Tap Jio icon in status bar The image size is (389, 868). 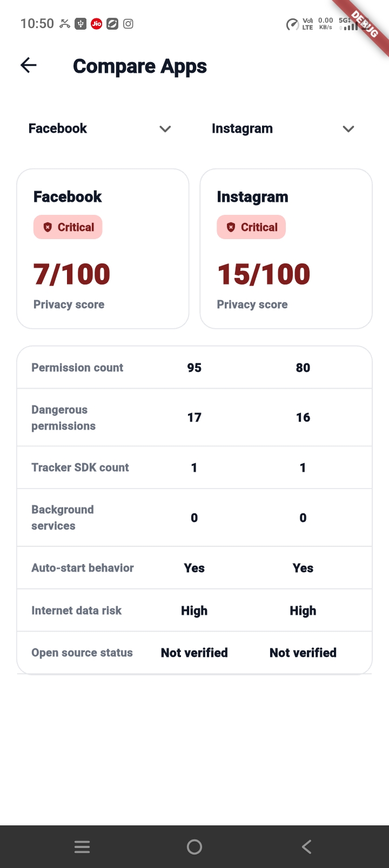click(x=97, y=24)
